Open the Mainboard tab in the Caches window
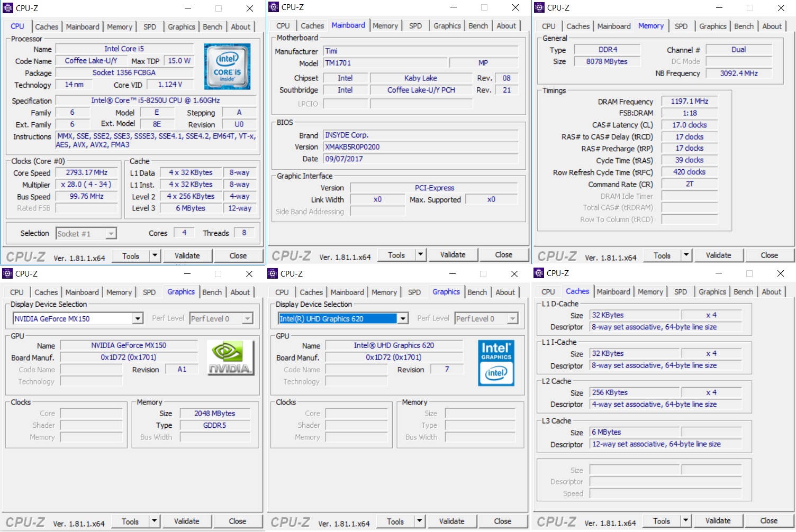The height and width of the screenshot is (532, 796). pos(613,292)
